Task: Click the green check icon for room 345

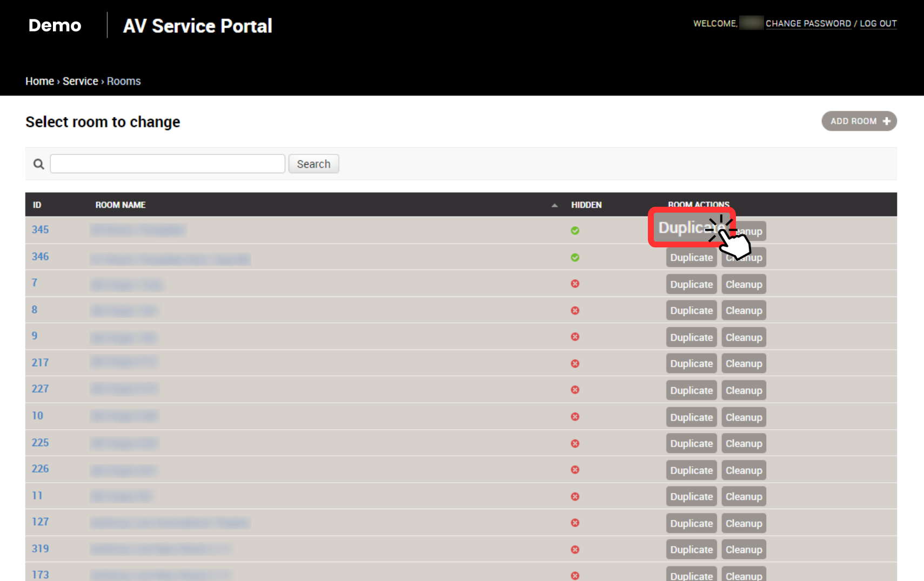Action: pyautogui.click(x=575, y=231)
